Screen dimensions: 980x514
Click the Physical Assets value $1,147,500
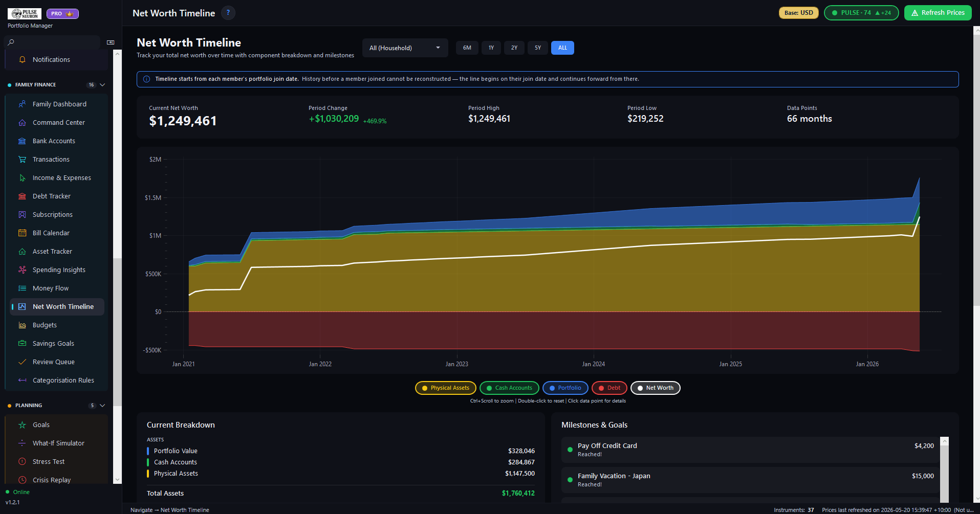click(x=519, y=474)
